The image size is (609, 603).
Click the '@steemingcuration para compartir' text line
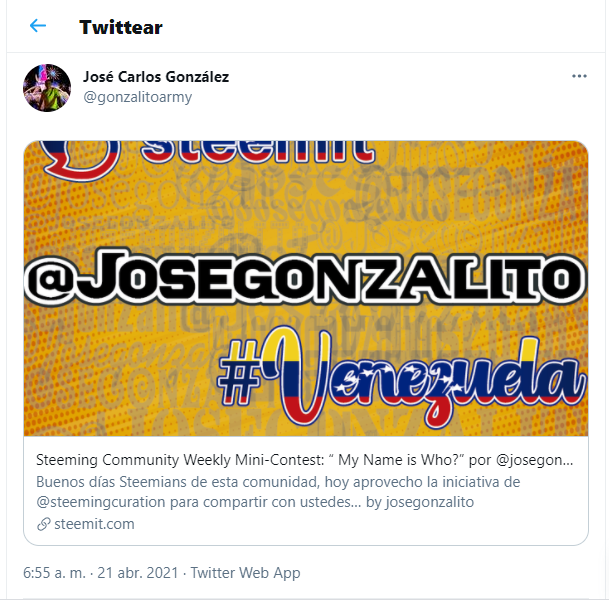tap(198, 502)
